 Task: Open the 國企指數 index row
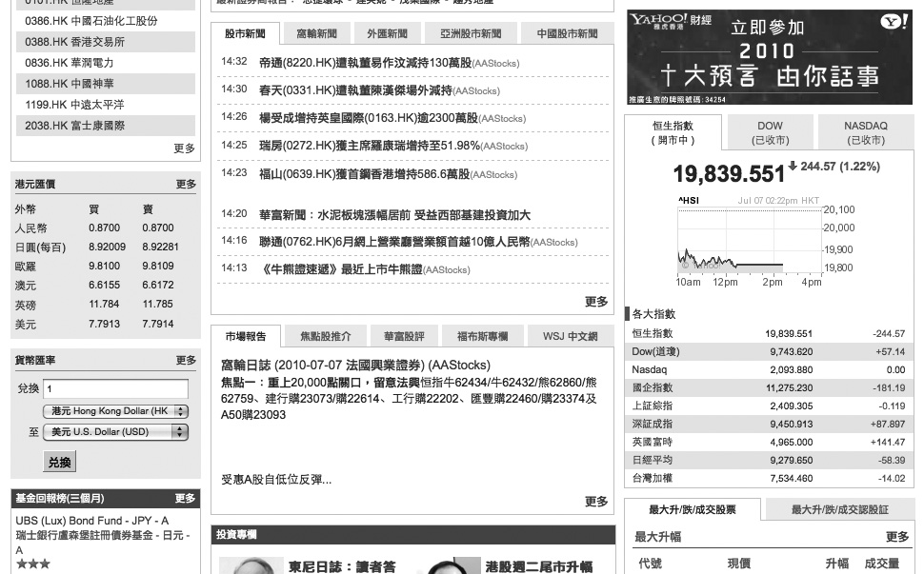(x=769, y=388)
